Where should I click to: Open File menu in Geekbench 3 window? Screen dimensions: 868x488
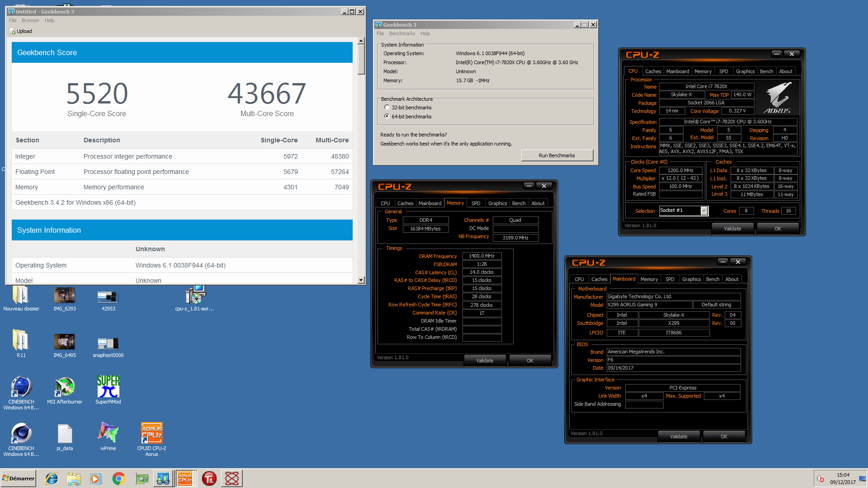coord(380,33)
